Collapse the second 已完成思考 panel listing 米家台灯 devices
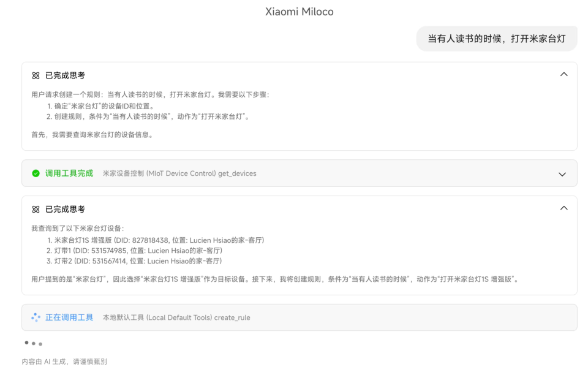 [563, 208]
